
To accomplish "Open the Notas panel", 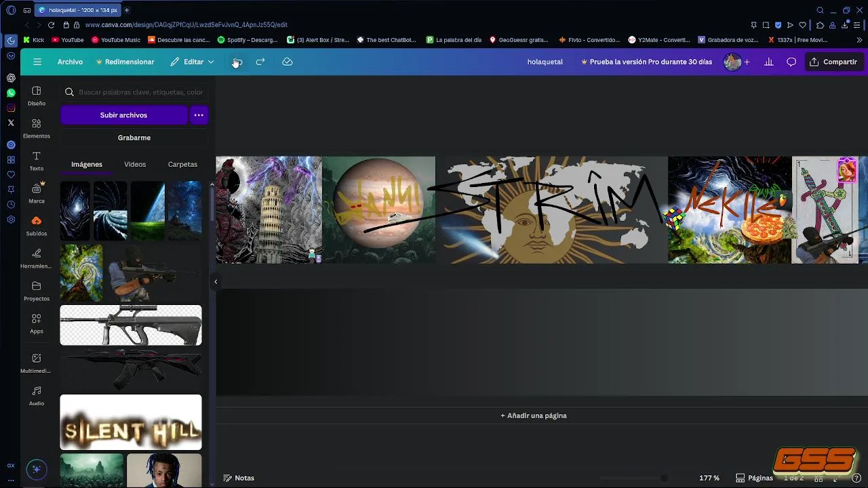I will pos(239,478).
